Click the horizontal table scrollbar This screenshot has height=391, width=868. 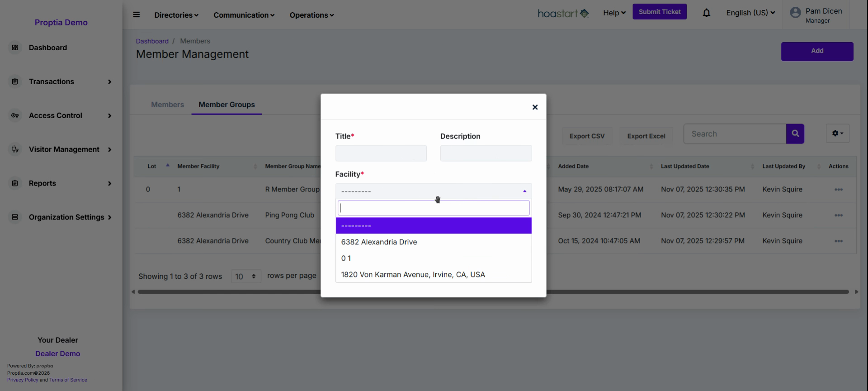pyautogui.click(x=493, y=292)
